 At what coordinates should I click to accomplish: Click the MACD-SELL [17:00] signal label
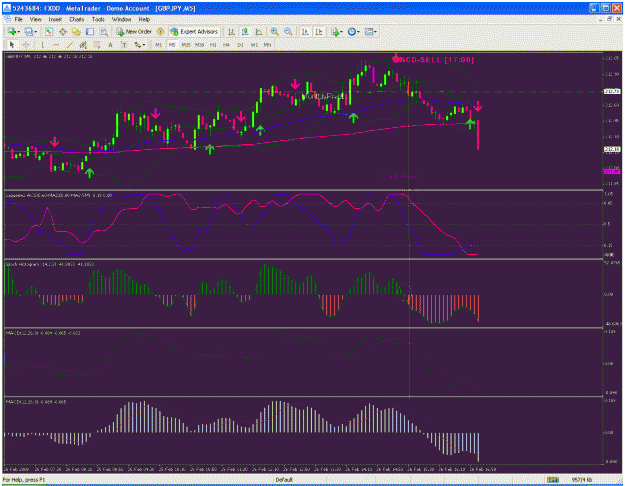[x=436, y=60]
